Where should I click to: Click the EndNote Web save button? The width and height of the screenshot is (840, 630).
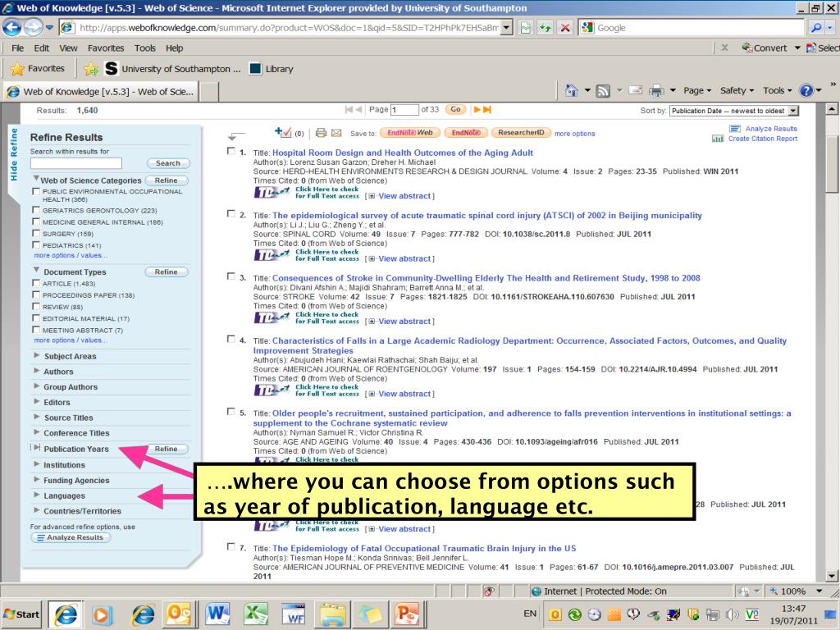(410, 133)
